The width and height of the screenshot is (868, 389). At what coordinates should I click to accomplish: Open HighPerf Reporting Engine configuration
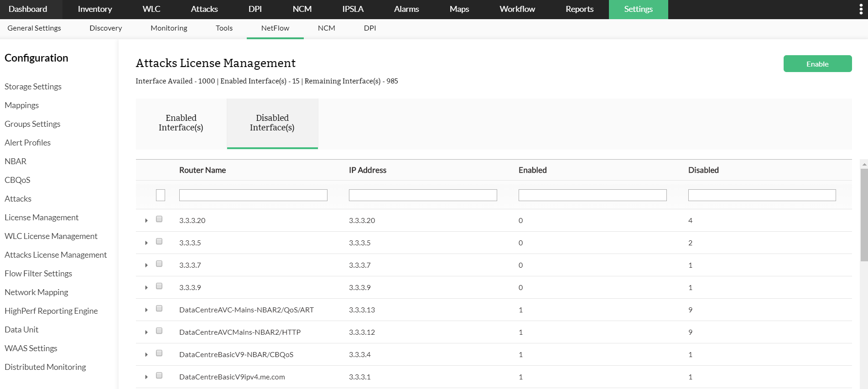pyautogui.click(x=51, y=311)
